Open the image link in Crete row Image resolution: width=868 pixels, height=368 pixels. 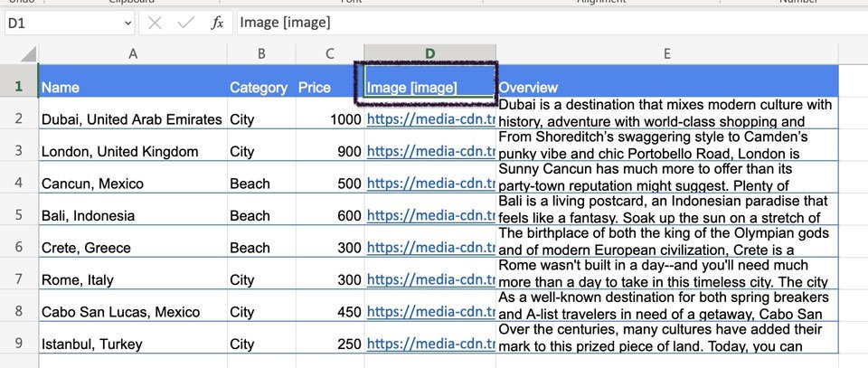click(x=430, y=248)
